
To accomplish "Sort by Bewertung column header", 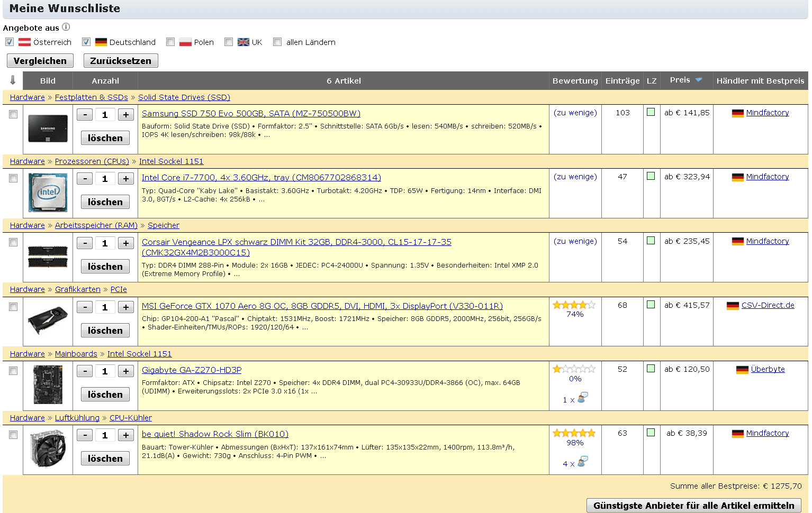I will click(x=575, y=80).
